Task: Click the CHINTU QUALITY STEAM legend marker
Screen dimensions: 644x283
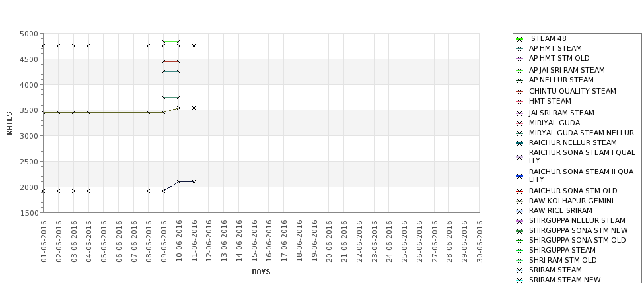Action: point(519,92)
